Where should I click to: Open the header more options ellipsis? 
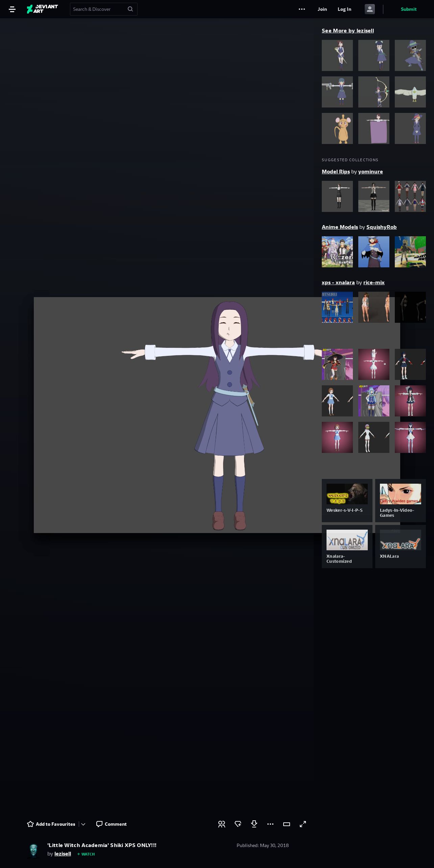pyautogui.click(x=302, y=9)
